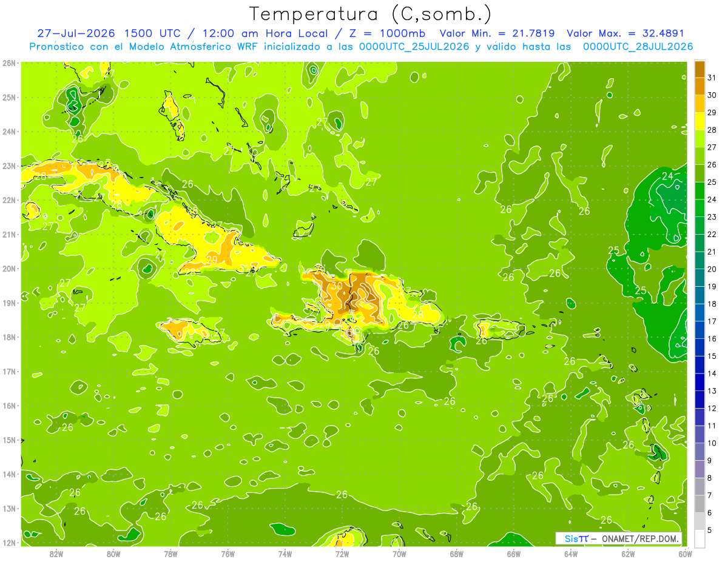Pick the legend swatch between 24 and 25
728x562 pixels.
[700, 191]
